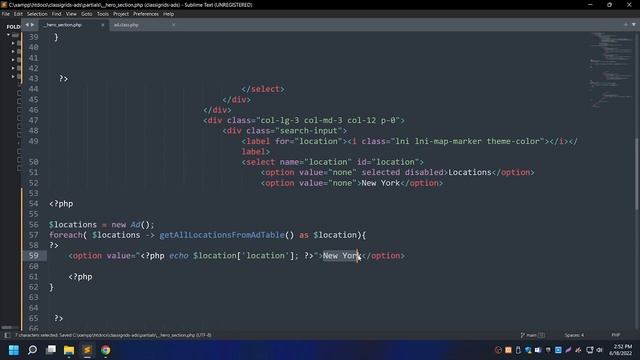Click line number 59 in gutter

[33, 256]
